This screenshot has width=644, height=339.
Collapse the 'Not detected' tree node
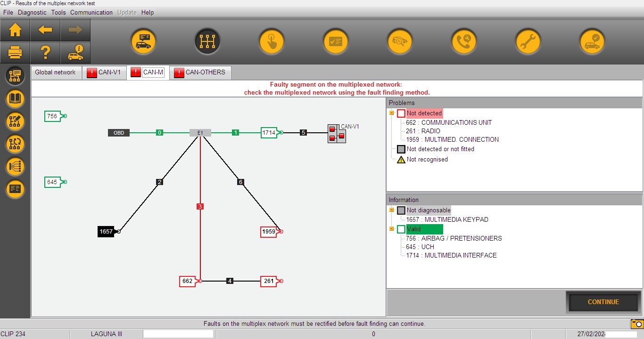click(x=391, y=113)
